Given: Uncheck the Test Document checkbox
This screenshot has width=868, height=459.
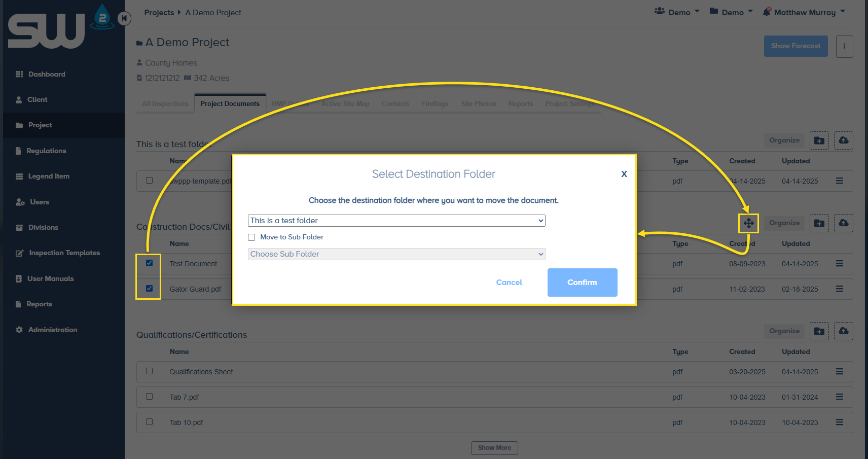Looking at the screenshot, I should coord(149,263).
